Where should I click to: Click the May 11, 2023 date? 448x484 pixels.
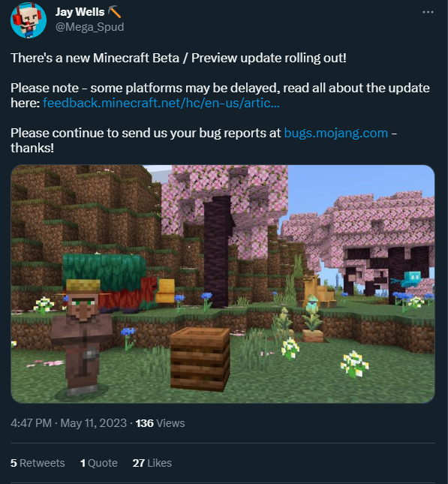tap(94, 423)
